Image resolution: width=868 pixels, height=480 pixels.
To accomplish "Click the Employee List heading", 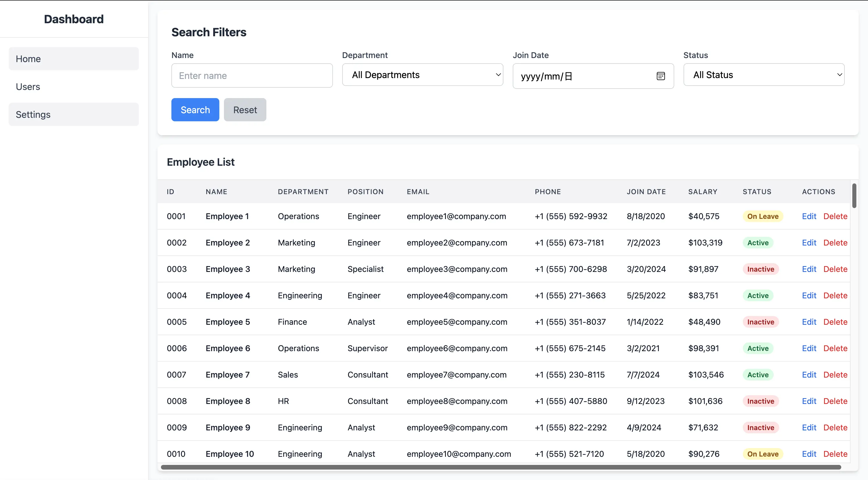I will pos(200,162).
